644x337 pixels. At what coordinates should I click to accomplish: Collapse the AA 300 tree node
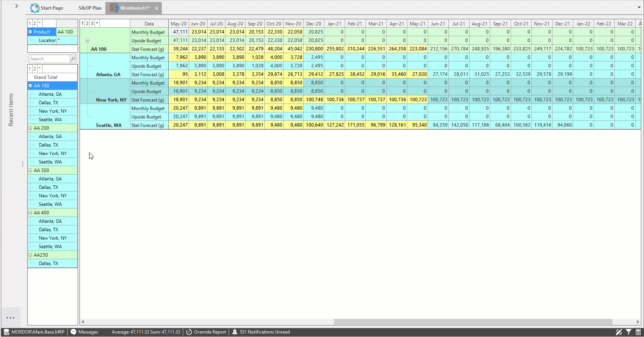pyautogui.click(x=30, y=170)
